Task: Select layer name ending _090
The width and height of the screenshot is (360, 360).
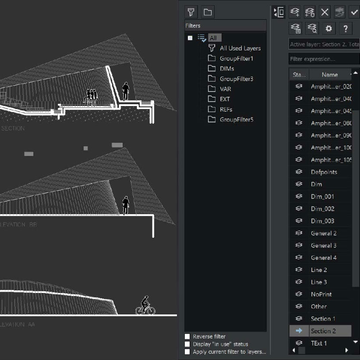Action: 331,135
